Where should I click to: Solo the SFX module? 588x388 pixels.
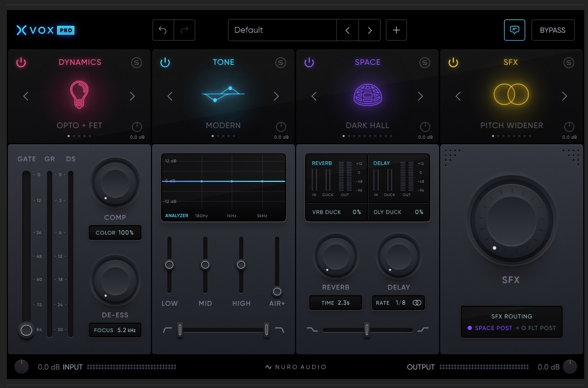[568, 63]
